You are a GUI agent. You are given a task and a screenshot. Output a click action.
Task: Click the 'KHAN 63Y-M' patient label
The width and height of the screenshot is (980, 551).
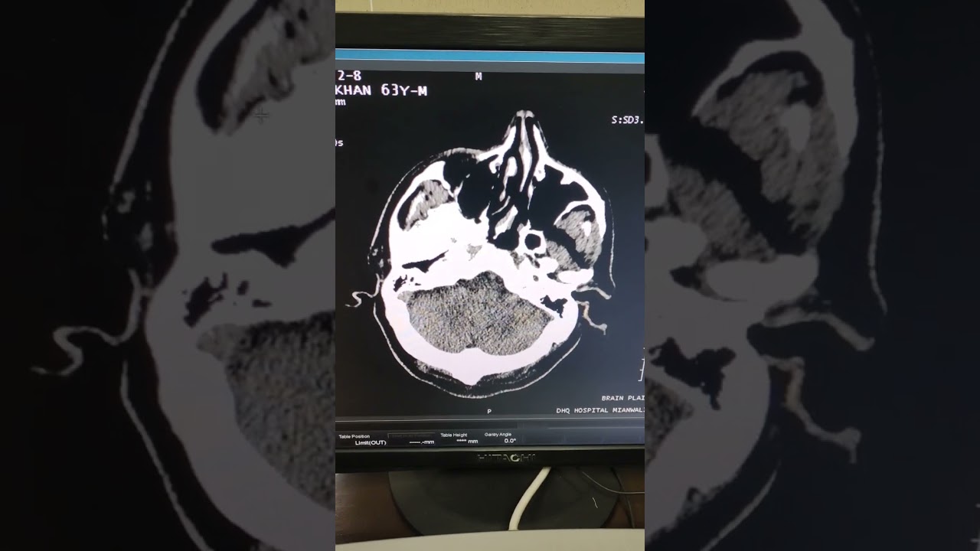pyautogui.click(x=381, y=90)
